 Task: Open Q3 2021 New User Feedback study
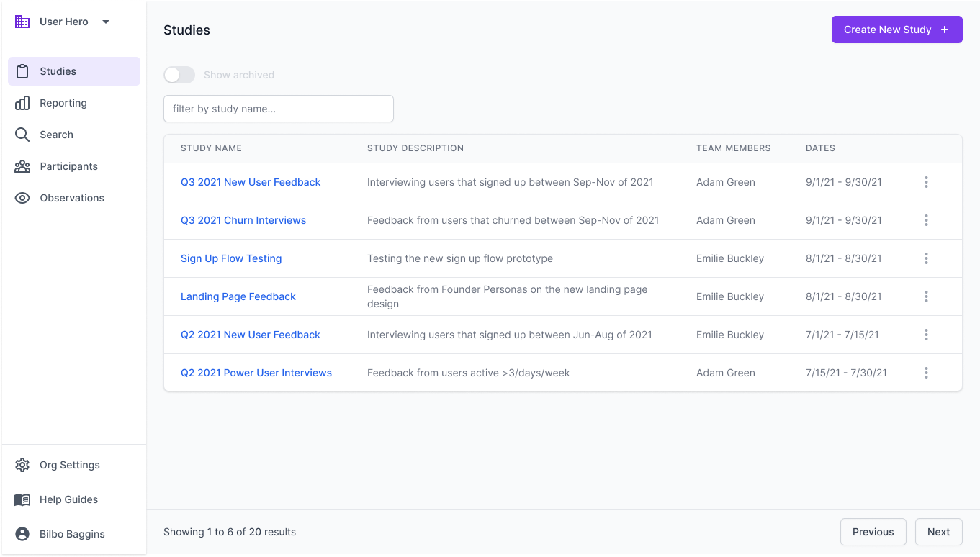(x=251, y=182)
